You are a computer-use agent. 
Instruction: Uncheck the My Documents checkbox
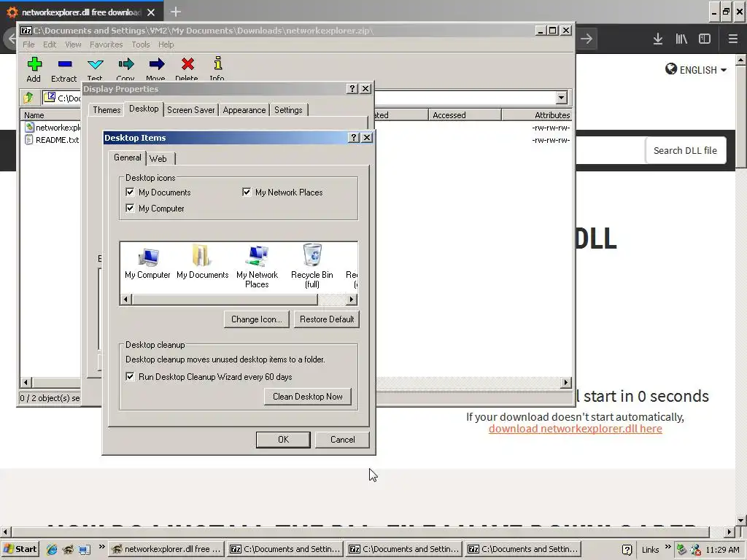tap(130, 192)
